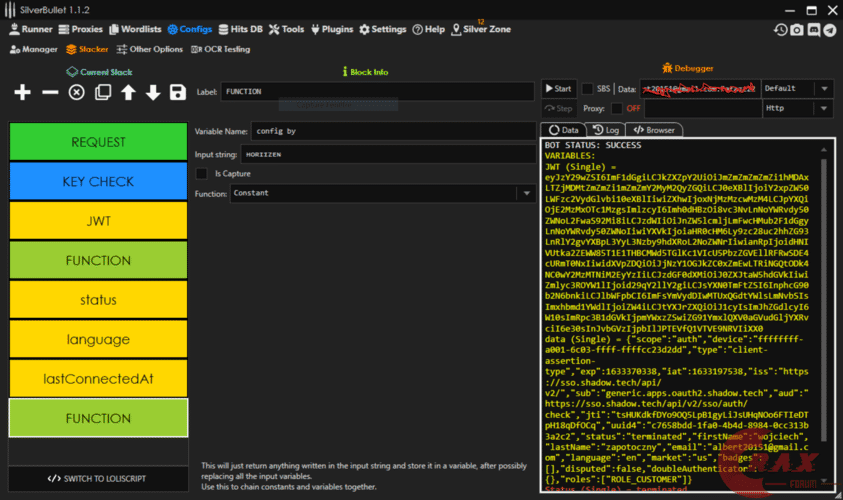This screenshot has height=500, width=843.
Task: Toggle the Proxy checkbox in debugger
Action: click(617, 108)
